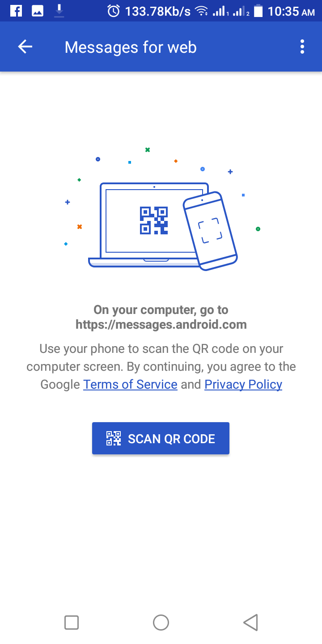
Task: Tap the Messages for web title
Action: pos(131,47)
